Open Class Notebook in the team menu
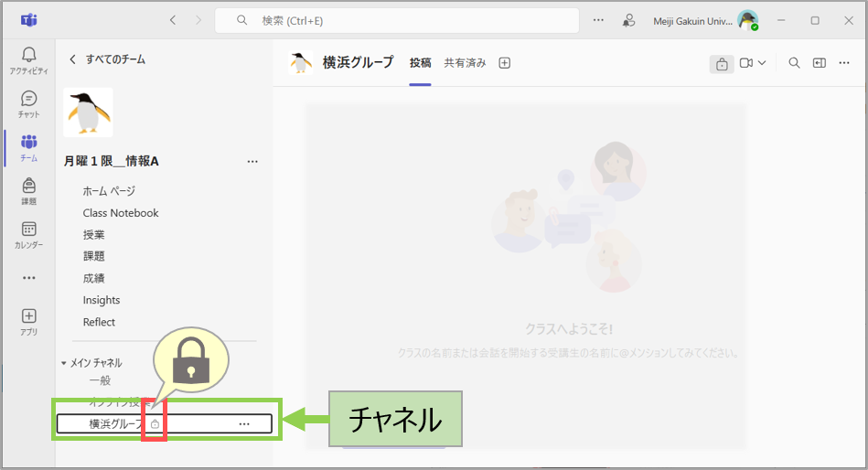Image resolution: width=868 pixels, height=470 pixels. 121,213
